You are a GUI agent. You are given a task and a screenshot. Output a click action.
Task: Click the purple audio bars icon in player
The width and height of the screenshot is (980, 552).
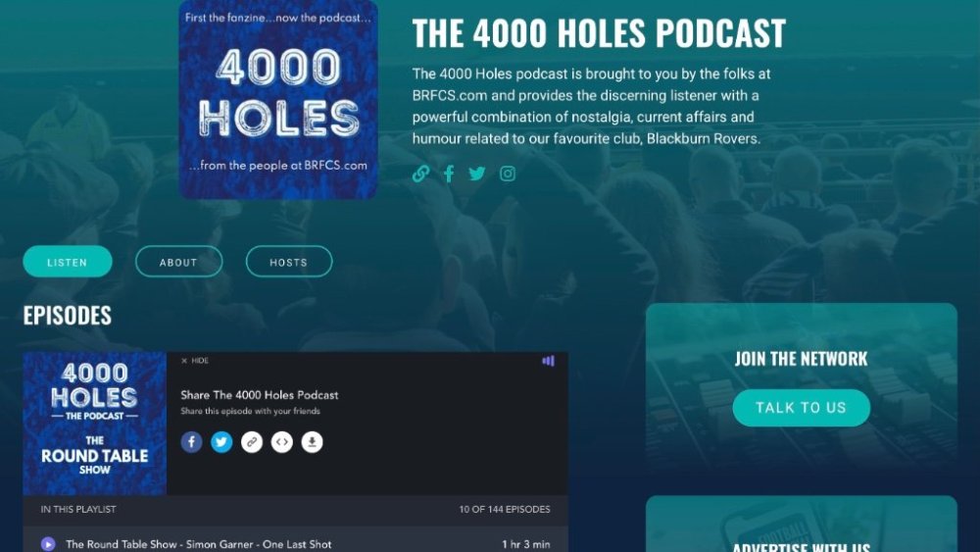548,361
